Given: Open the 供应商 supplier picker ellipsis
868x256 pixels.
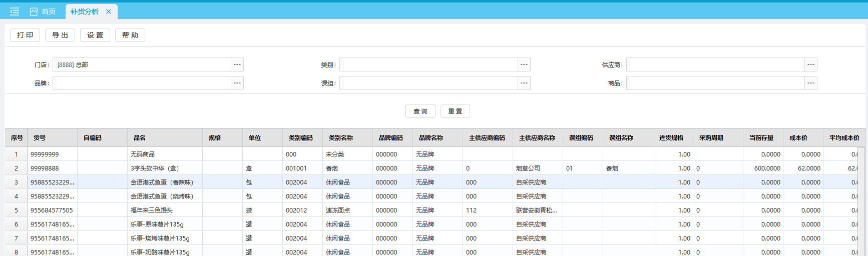Looking at the screenshot, I should [811, 64].
